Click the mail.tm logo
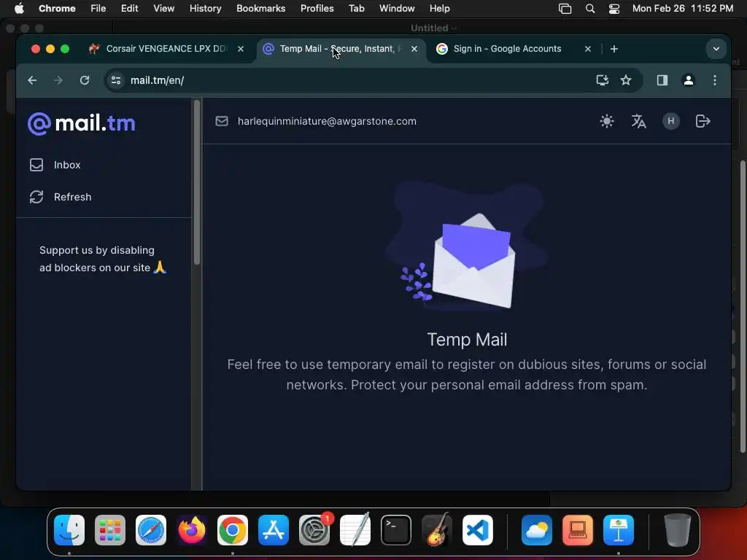The image size is (747, 560). coord(82,123)
